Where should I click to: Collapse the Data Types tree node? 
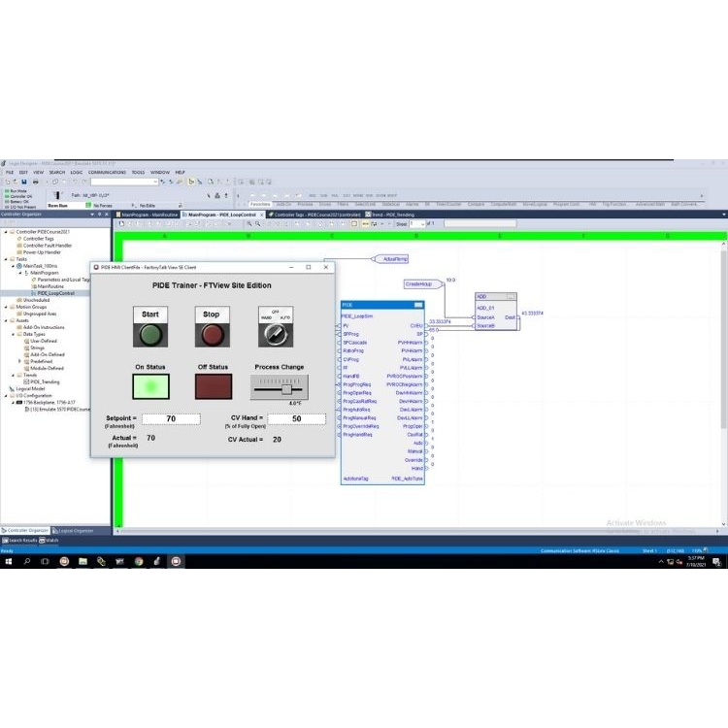[x=13, y=334]
